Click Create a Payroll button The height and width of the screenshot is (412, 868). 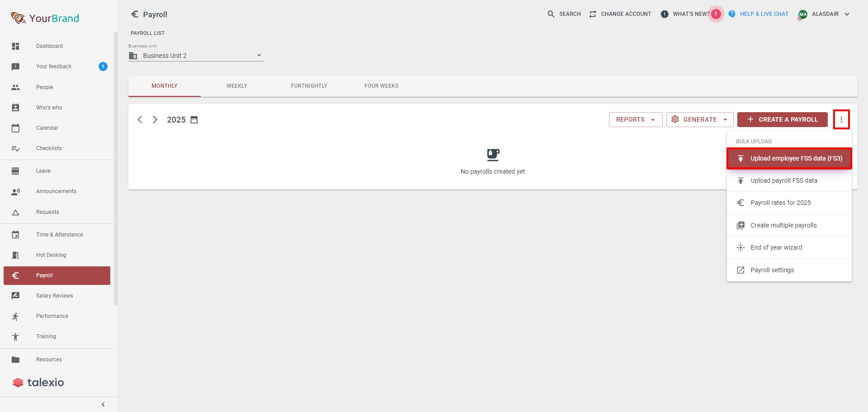(783, 119)
